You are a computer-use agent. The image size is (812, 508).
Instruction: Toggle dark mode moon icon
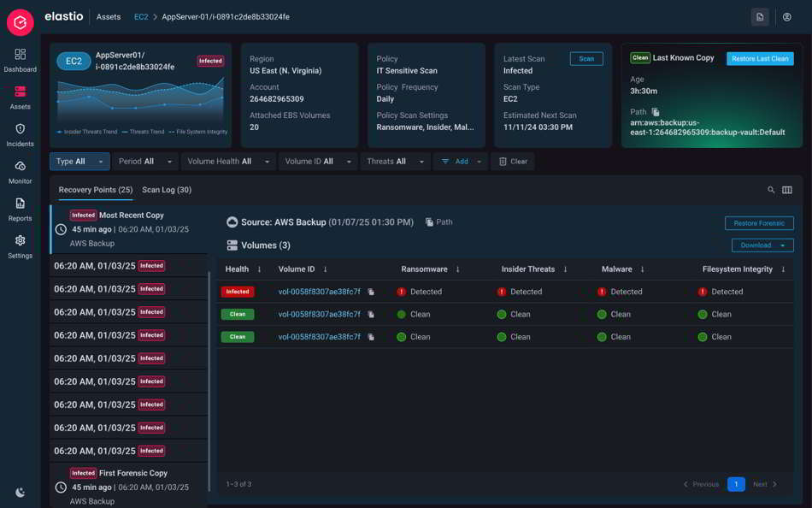tap(21, 493)
